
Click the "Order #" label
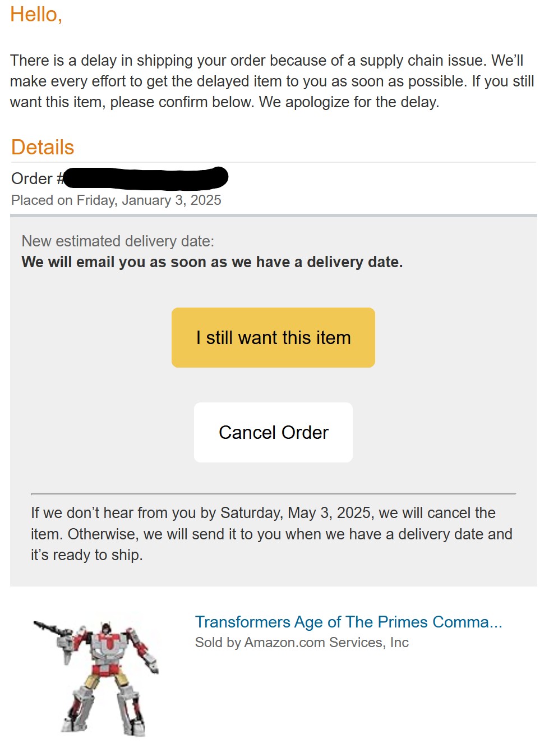pyautogui.click(x=36, y=178)
